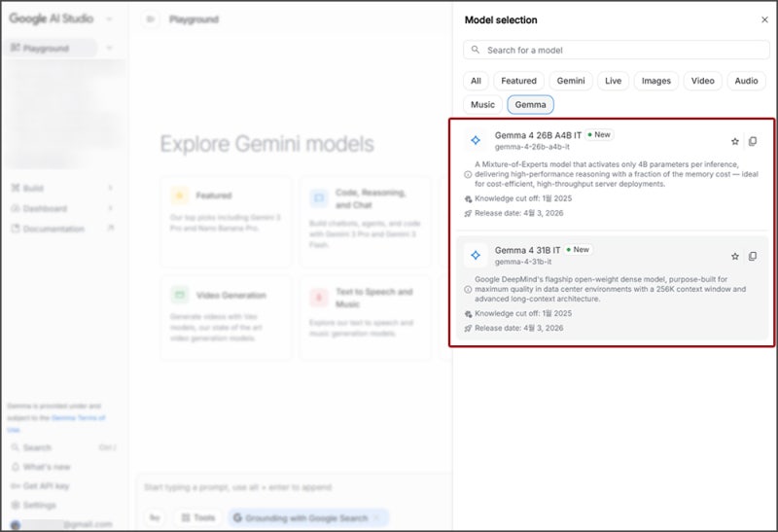This screenshot has width=778, height=532.
Task: Click the Documentation sidebar icon
Action: (16, 229)
